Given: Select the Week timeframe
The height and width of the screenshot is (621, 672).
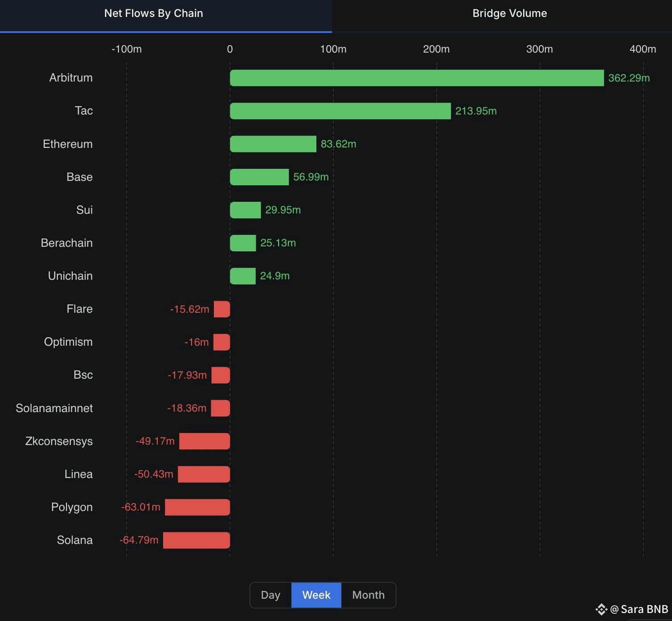Looking at the screenshot, I should click(x=316, y=595).
